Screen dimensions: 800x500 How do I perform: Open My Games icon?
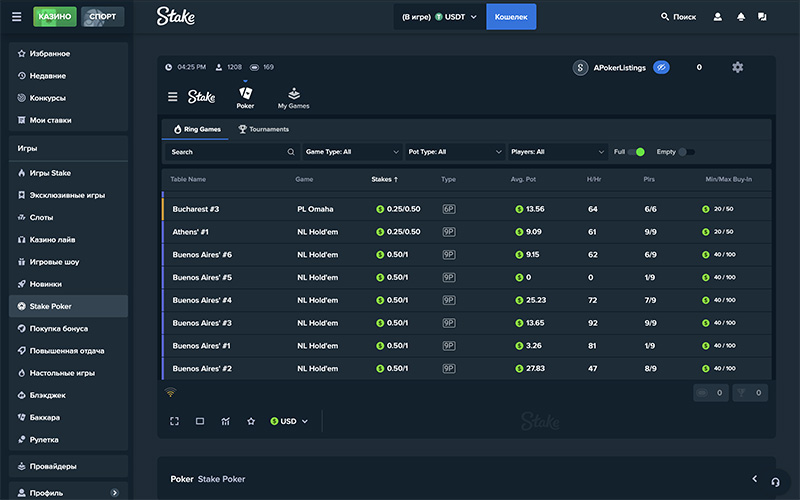pos(293,98)
